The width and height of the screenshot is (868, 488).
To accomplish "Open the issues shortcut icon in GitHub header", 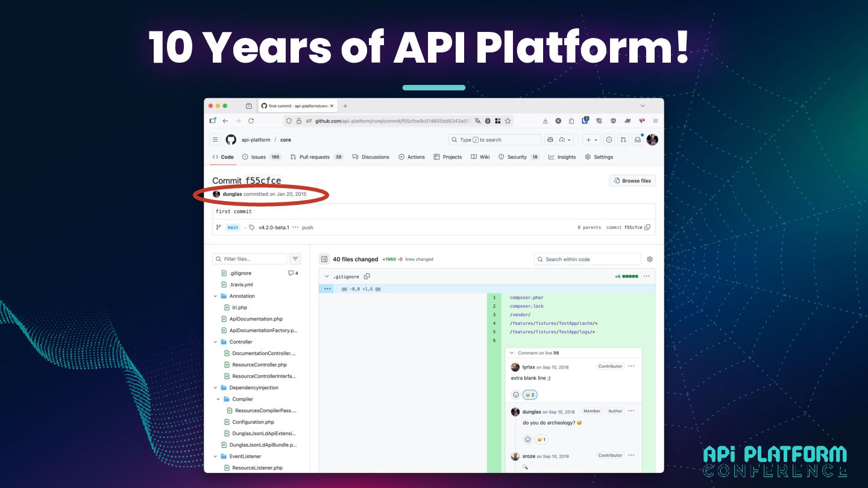I will coord(609,140).
